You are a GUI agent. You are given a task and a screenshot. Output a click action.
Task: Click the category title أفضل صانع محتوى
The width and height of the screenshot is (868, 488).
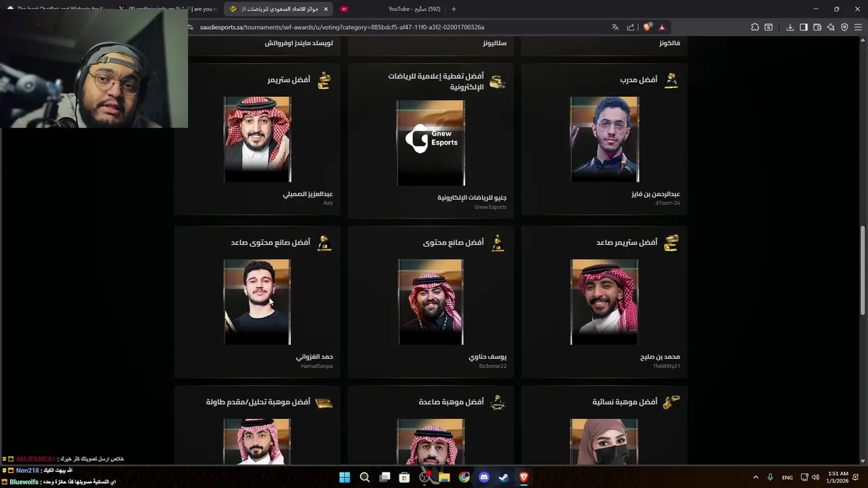pos(454,242)
